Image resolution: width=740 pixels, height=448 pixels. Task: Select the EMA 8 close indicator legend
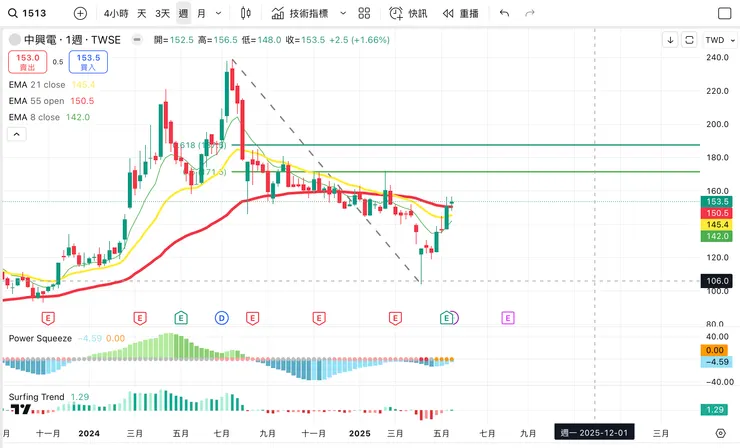(49, 117)
